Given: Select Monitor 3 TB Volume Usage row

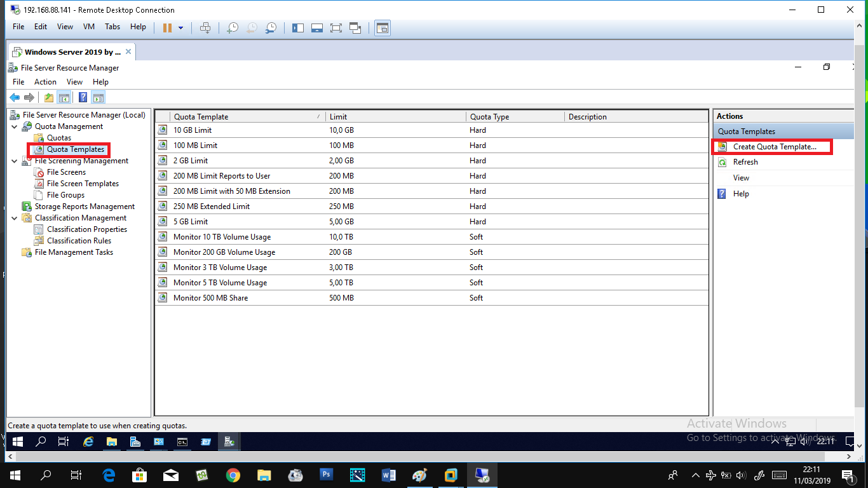Looking at the screenshot, I should click(431, 268).
